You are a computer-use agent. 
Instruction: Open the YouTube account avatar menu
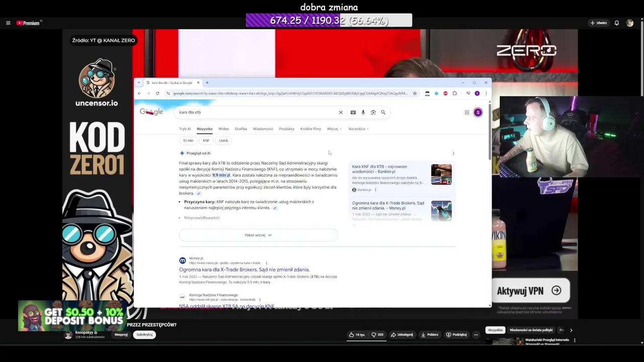click(x=630, y=23)
